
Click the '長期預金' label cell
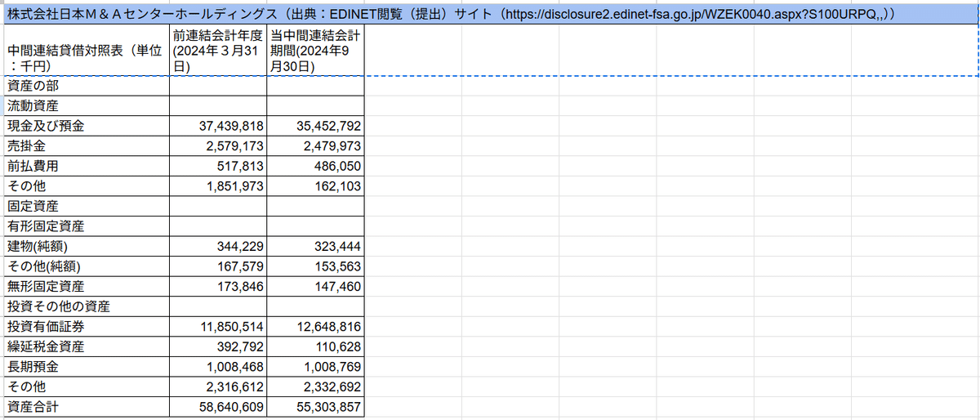87,366
